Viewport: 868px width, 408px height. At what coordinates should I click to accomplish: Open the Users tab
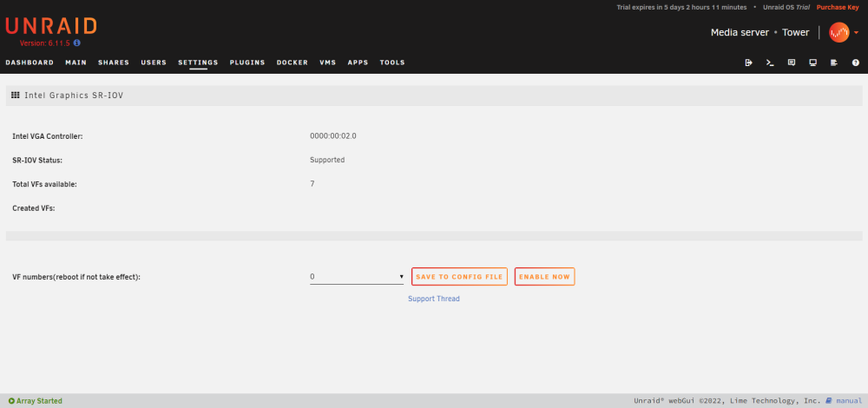154,63
